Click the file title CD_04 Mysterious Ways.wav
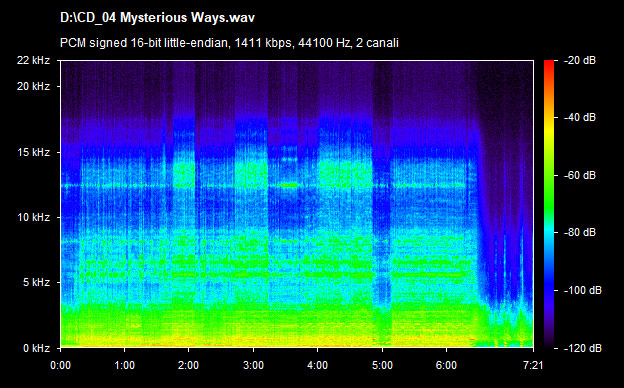The width and height of the screenshot is (624, 388). (x=157, y=18)
